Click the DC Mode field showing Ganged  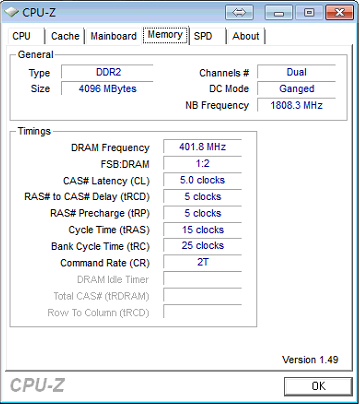296,88
